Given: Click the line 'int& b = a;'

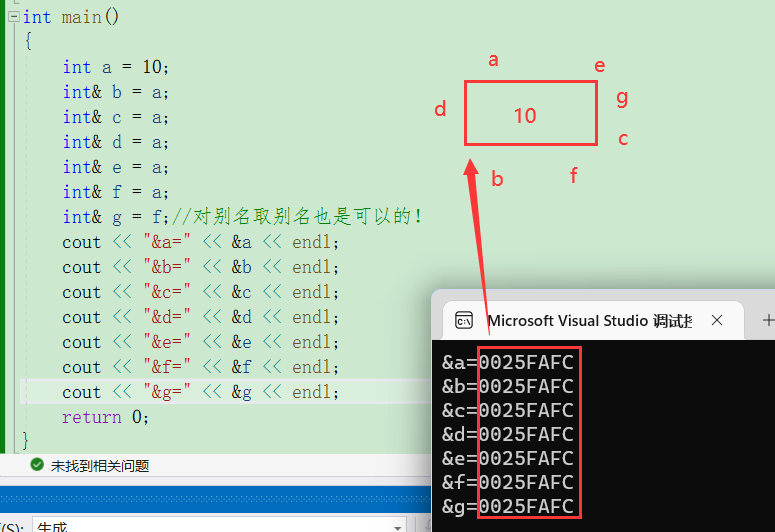Looking at the screenshot, I should tap(116, 92).
